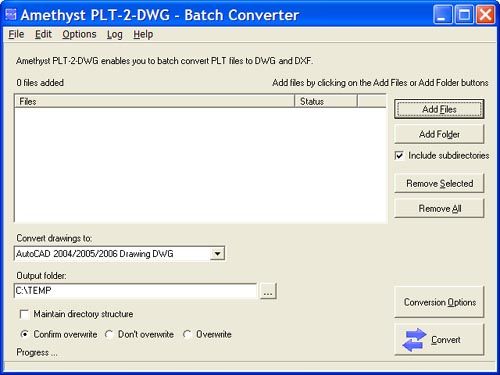Click the 'Progress ...' status text
This screenshot has width=500, height=375.
(x=37, y=353)
